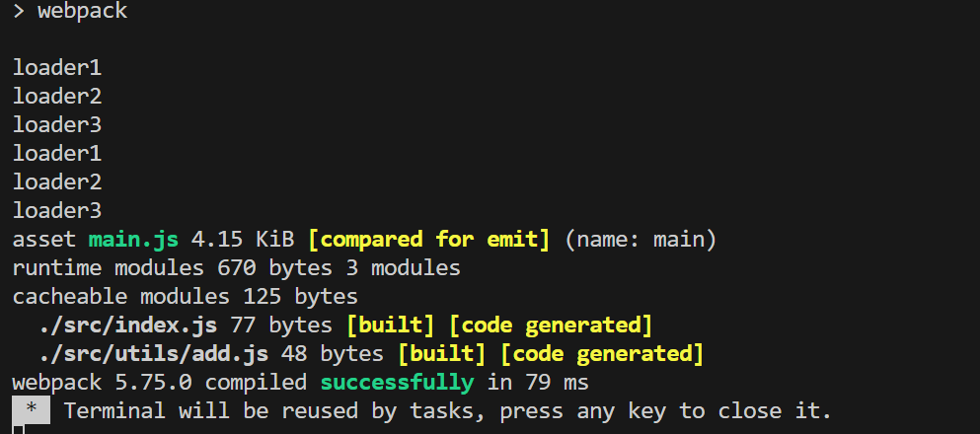Click the green "successfully" status word
The height and width of the screenshot is (434, 980).
pos(397,382)
